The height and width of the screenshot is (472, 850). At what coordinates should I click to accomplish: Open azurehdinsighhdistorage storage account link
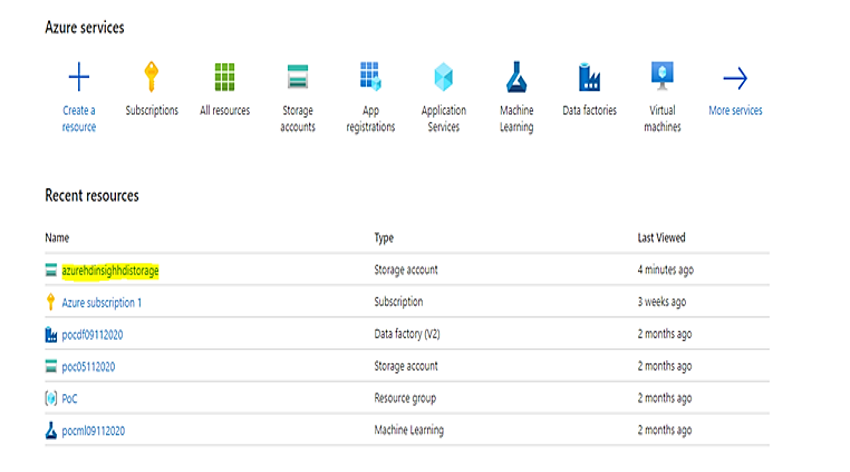click(110, 270)
